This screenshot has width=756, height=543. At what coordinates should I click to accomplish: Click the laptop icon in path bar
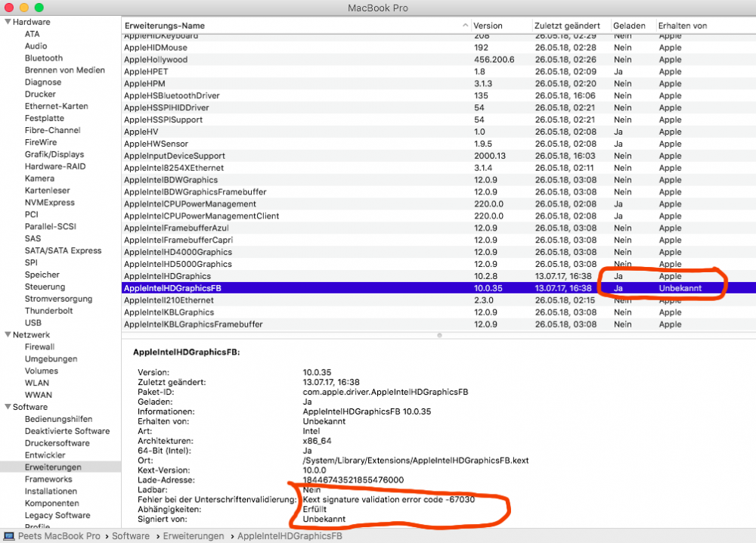[8, 535]
